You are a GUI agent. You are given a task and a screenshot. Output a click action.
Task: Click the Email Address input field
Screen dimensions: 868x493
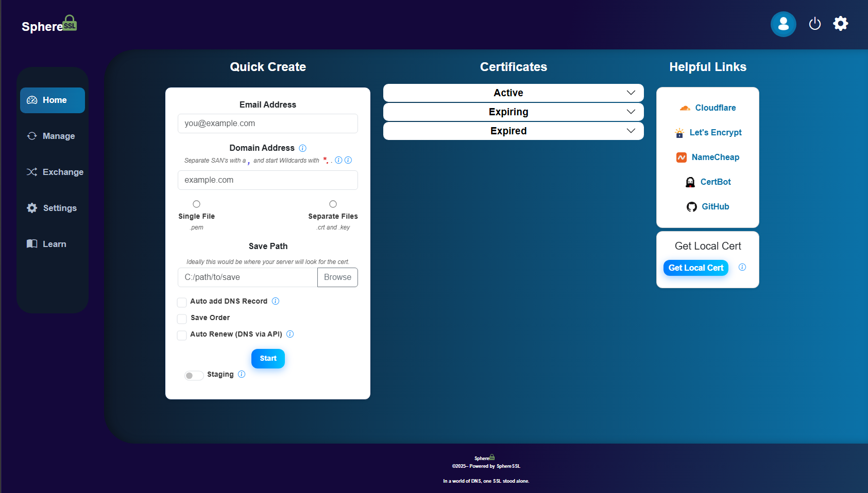(x=267, y=124)
